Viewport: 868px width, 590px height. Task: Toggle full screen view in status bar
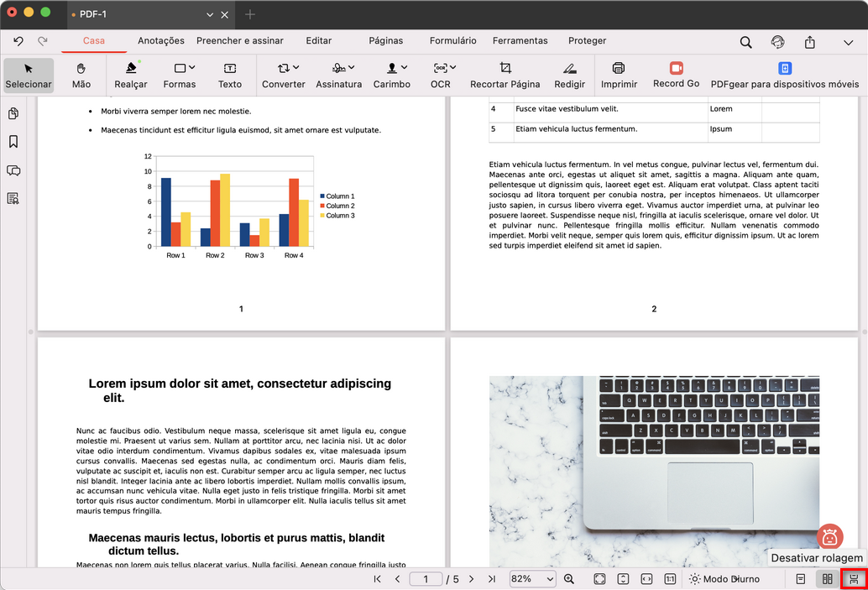point(599,579)
